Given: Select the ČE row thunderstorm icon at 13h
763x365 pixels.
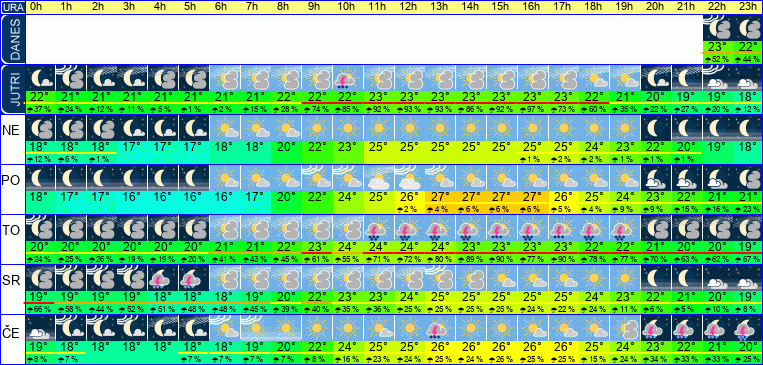Looking at the screenshot, I should point(440,328).
